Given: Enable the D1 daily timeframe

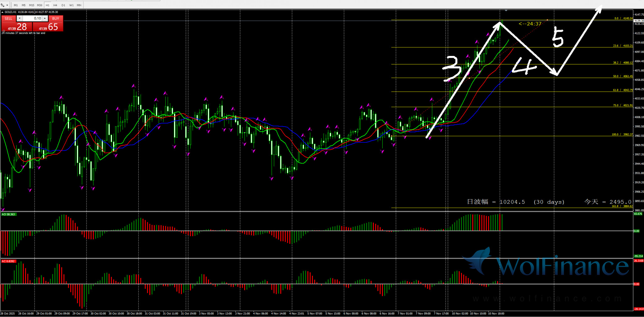Looking at the screenshot, I should (63, 5).
